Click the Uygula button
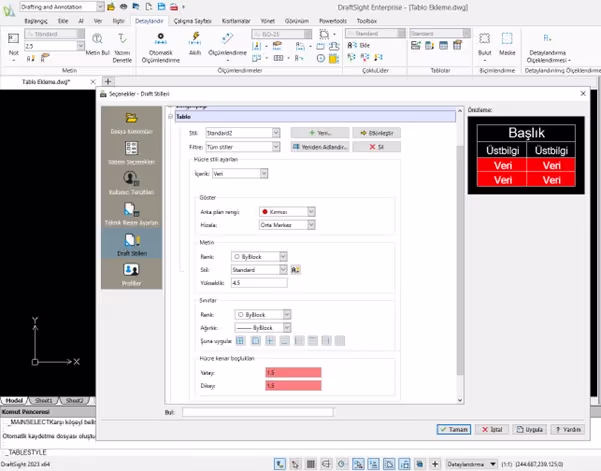 coord(530,429)
